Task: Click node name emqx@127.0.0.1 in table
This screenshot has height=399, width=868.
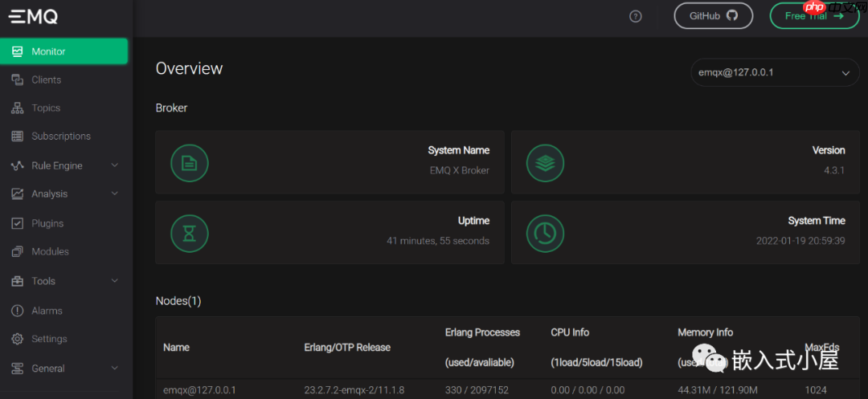Action: coord(200,390)
